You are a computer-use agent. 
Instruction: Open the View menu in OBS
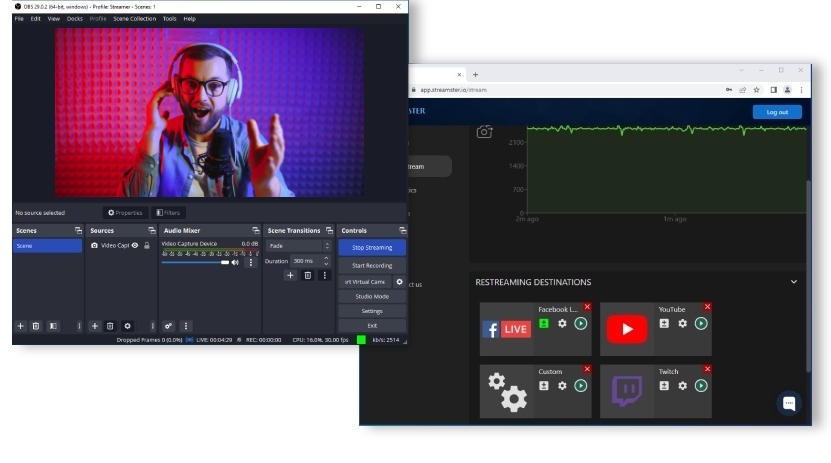[x=54, y=19]
